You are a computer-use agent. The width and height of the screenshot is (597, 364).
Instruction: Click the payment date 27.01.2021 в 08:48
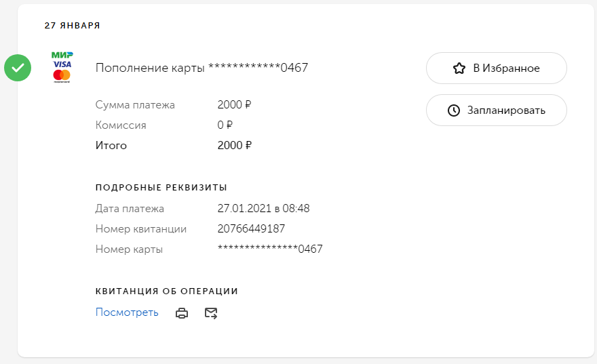(263, 209)
